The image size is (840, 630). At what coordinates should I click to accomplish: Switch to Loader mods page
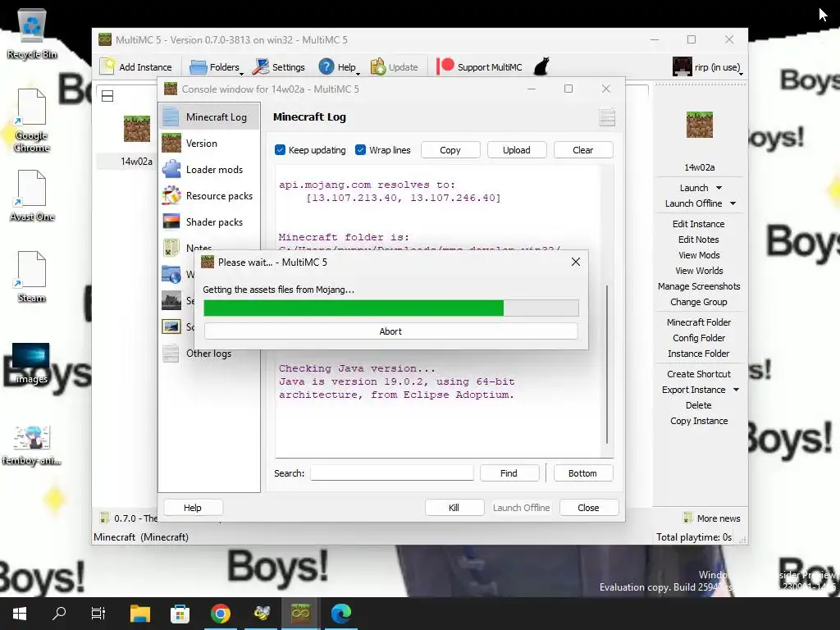(209, 169)
